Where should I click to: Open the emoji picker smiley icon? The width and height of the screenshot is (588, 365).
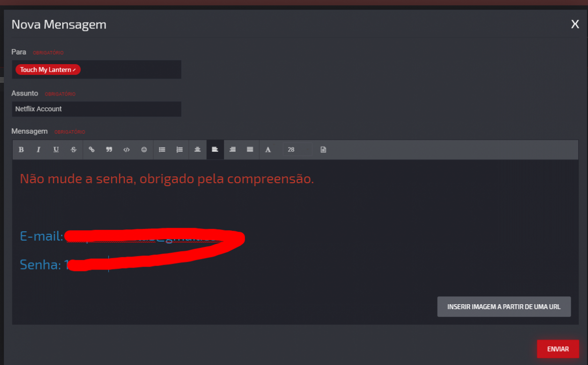(x=144, y=149)
